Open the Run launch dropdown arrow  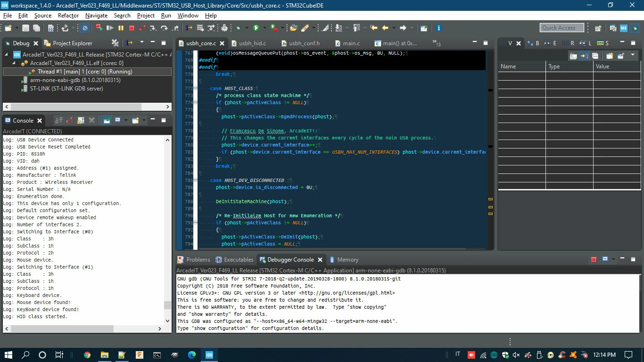pos(264,28)
